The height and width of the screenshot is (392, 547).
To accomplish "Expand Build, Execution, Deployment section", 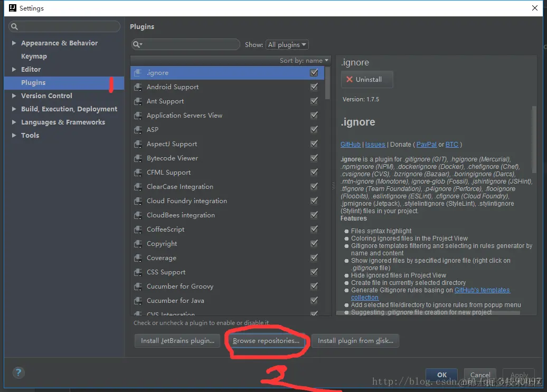I will 14,109.
